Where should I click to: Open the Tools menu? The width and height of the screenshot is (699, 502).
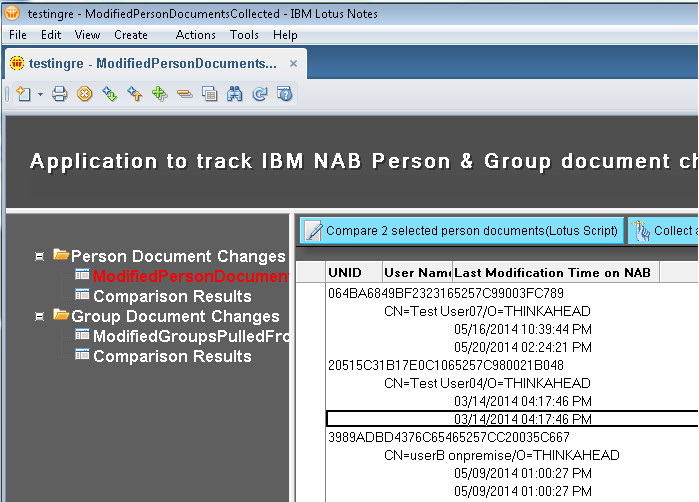pyautogui.click(x=244, y=35)
